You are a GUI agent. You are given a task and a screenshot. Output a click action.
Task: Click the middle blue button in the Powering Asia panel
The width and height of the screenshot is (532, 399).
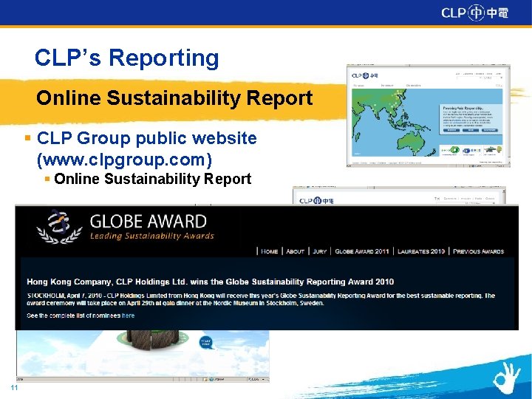(471, 130)
